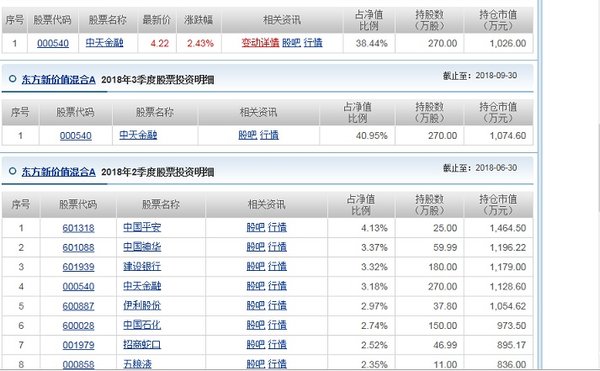Open 东方新价值混合A link for 2018年2季度
This screenshot has height=371, width=600.
coord(59,172)
